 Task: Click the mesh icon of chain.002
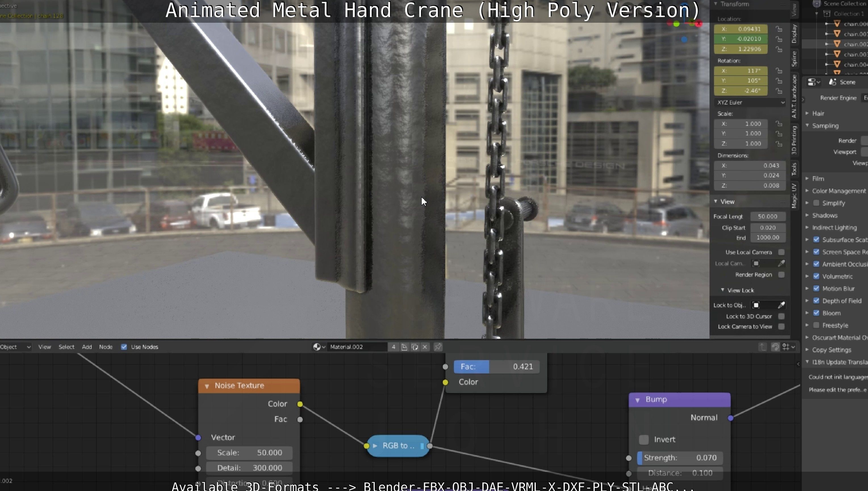click(837, 44)
